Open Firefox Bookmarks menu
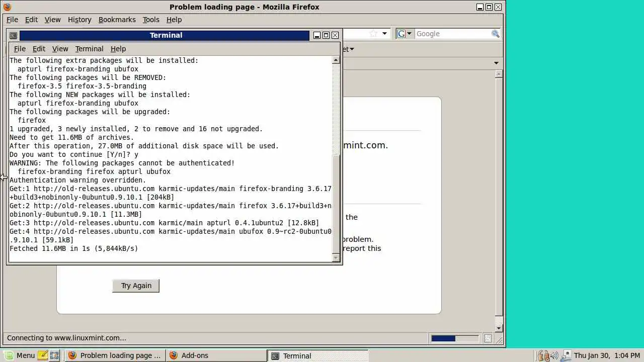This screenshot has height=362, width=644. tap(117, 20)
